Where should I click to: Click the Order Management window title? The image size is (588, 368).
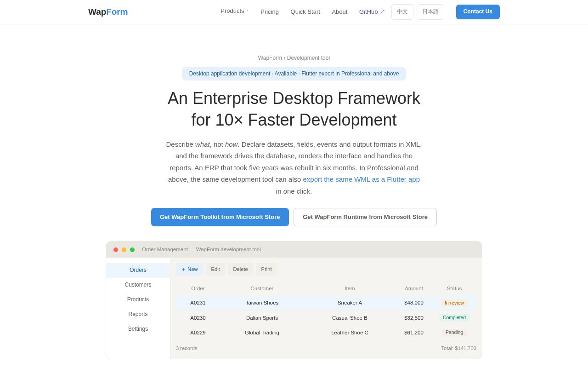click(201, 250)
